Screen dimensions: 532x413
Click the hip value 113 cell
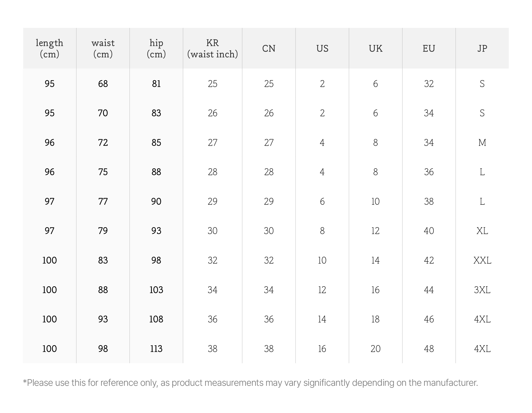(156, 349)
